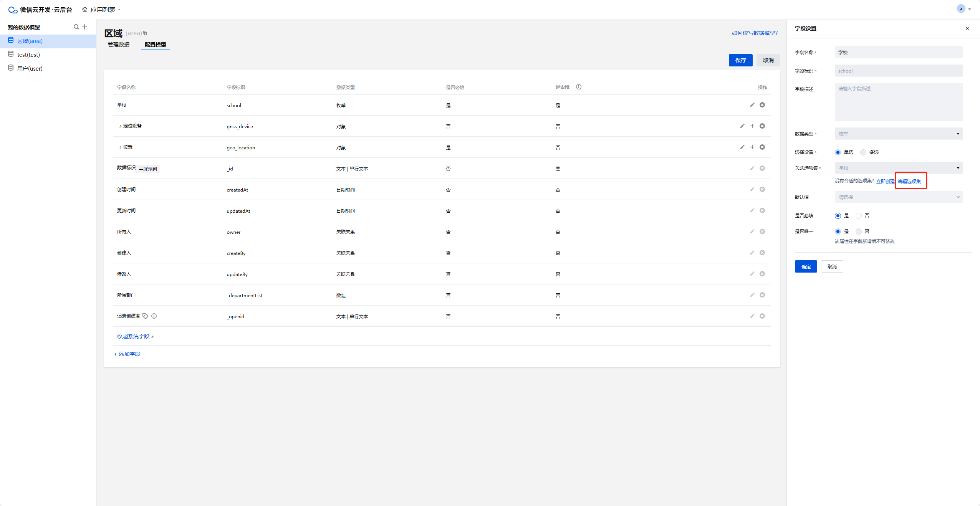The image size is (980, 506).
Task: Open the 默认值 dropdown
Action: 899,197
